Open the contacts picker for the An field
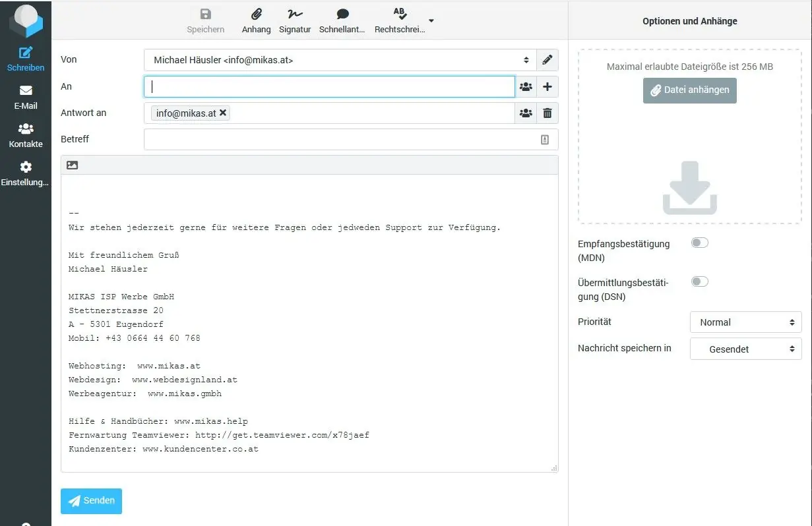The image size is (812, 526). coord(526,86)
